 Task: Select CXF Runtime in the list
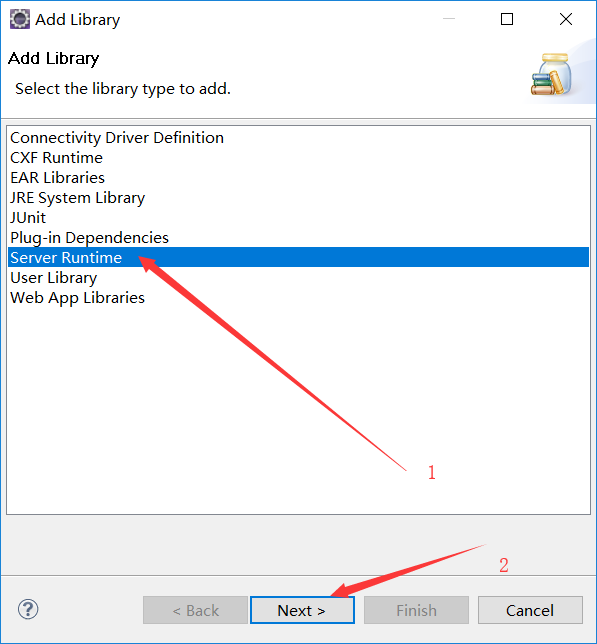click(x=298, y=158)
